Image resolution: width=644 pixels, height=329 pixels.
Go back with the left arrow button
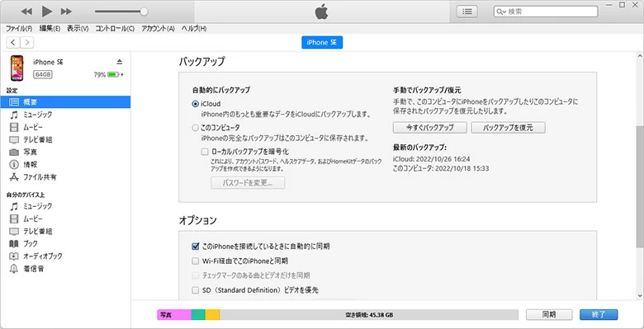tap(13, 42)
